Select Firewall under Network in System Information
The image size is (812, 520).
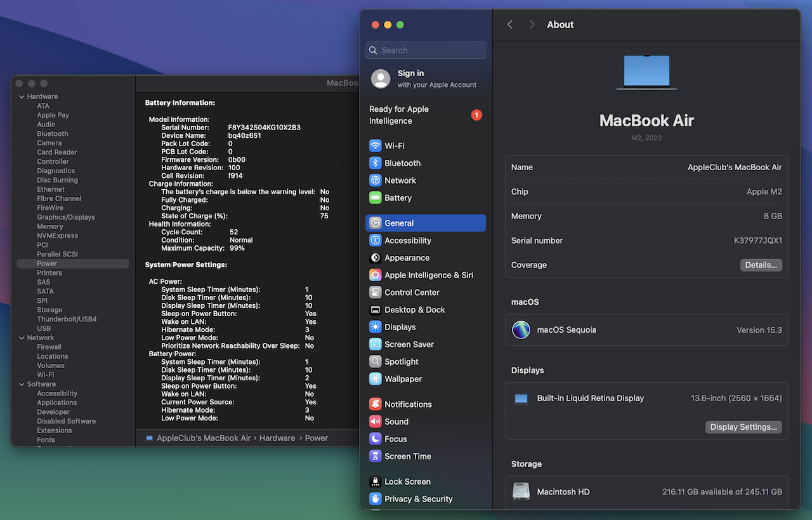click(49, 347)
